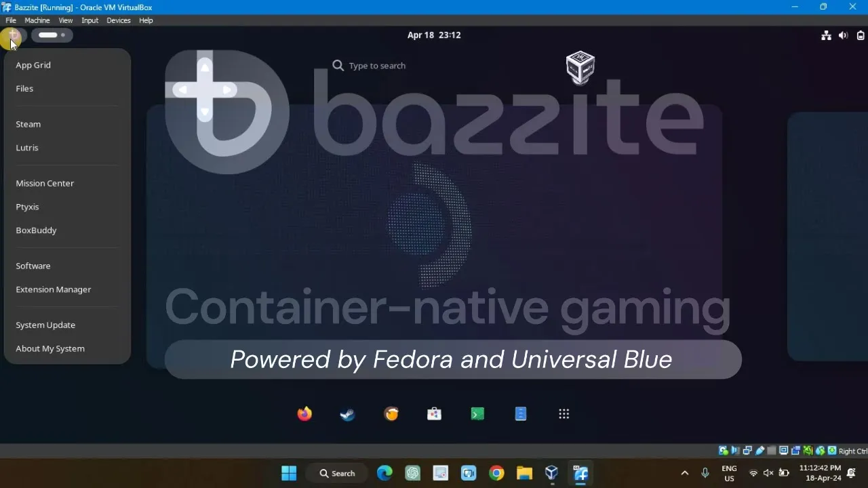Viewport: 868px width, 488px height.
Task: Open ChatGPT from the taskbar
Action: [413, 473]
